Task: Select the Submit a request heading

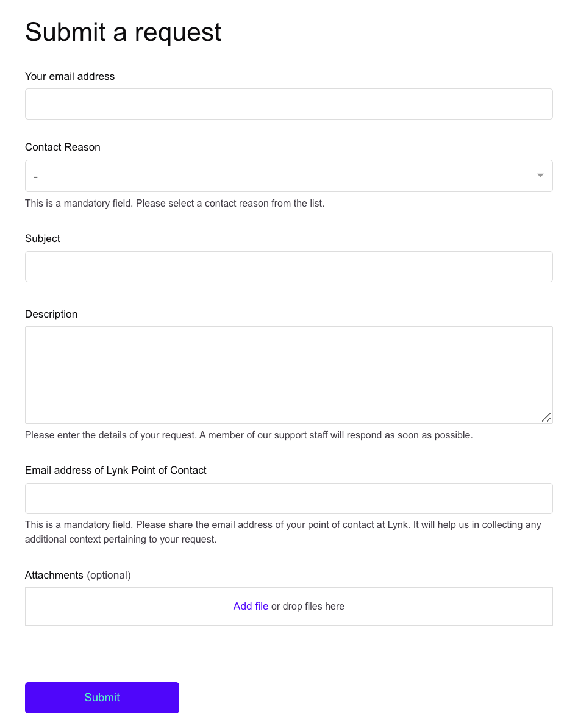Action: coord(123,32)
